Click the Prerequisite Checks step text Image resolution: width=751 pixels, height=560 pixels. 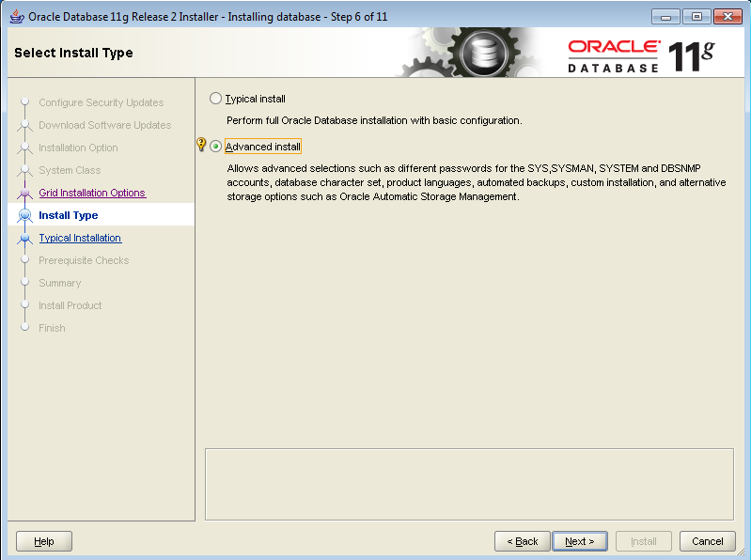pos(84,260)
